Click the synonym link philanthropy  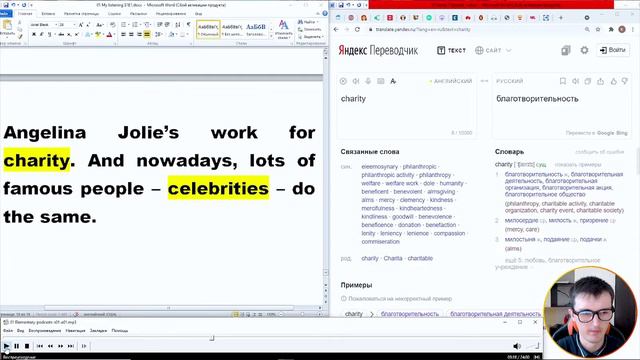[435, 175]
